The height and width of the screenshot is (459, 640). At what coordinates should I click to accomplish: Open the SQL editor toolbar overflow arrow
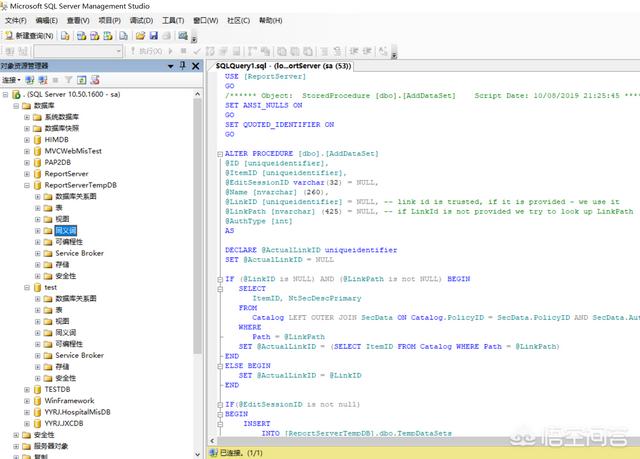coord(394,53)
